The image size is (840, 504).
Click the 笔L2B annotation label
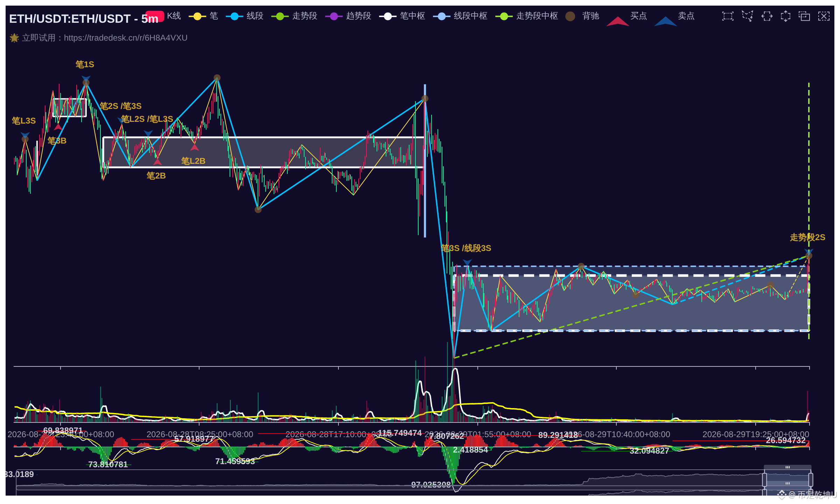(x=193, y=161)
